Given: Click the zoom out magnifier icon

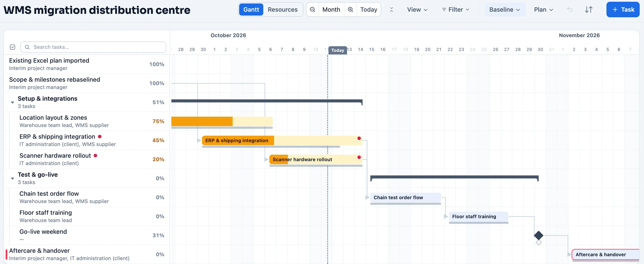Looking at the screenshot, I should (313, 10).
